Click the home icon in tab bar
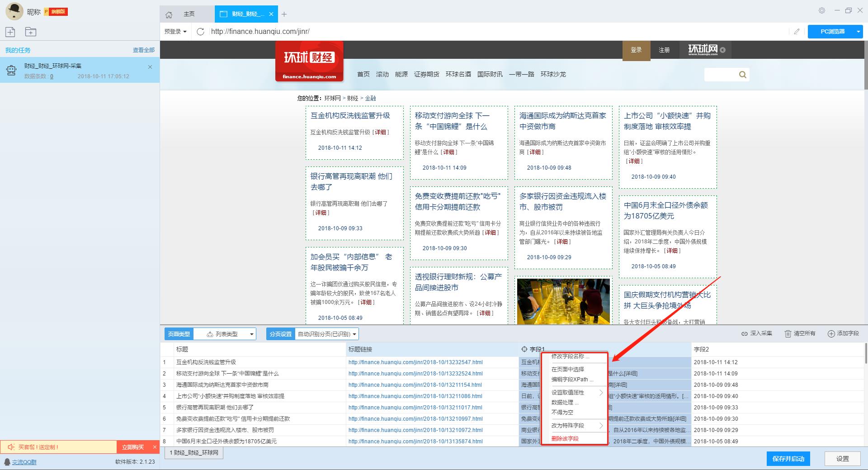868x470 pixels. point(169,14)
